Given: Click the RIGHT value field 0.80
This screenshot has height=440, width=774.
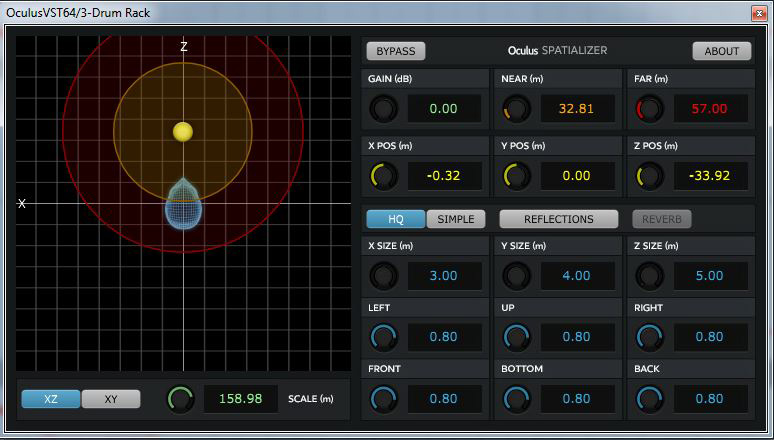Looking at the screenshot, I should coord(710,337).
